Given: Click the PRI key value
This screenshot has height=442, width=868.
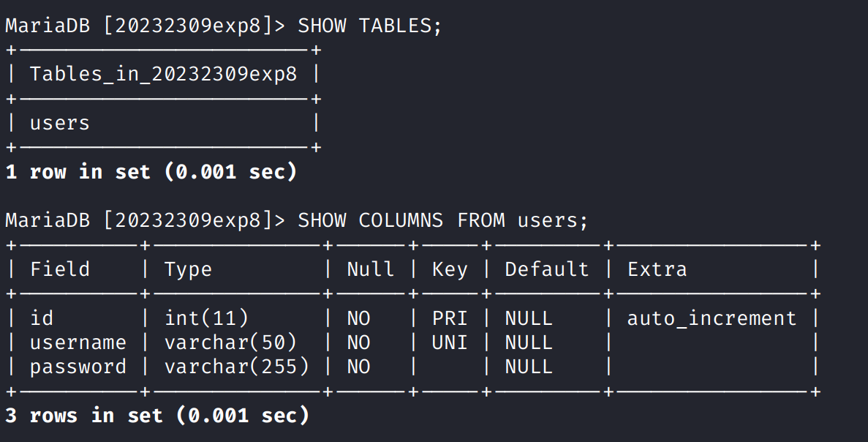Looking at the screenshot, I should pos(449,318).
